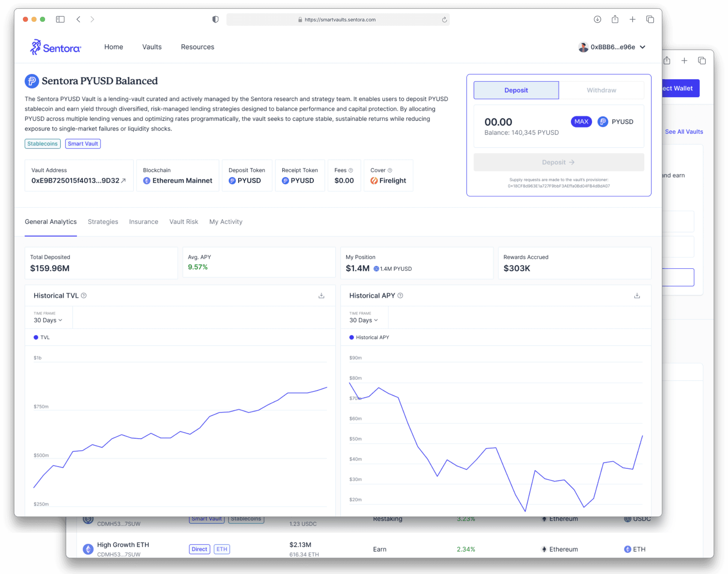The width and height of the screenshot is (728, 574).
Task: Open vault address external link arrow
Action: [123, 180]
